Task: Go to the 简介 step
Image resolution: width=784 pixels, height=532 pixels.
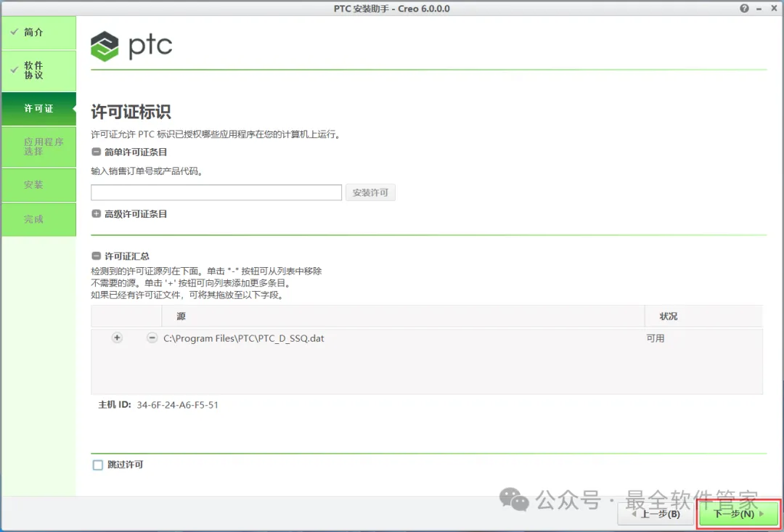Action: coord(39,33)
